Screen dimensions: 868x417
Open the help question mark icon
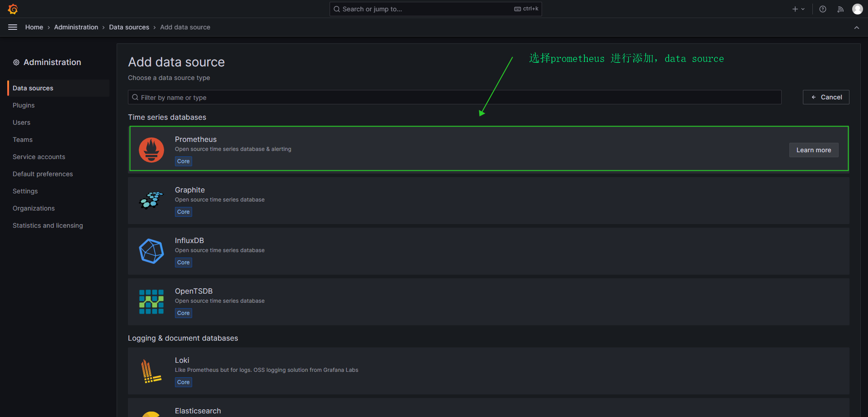[823, 9]
